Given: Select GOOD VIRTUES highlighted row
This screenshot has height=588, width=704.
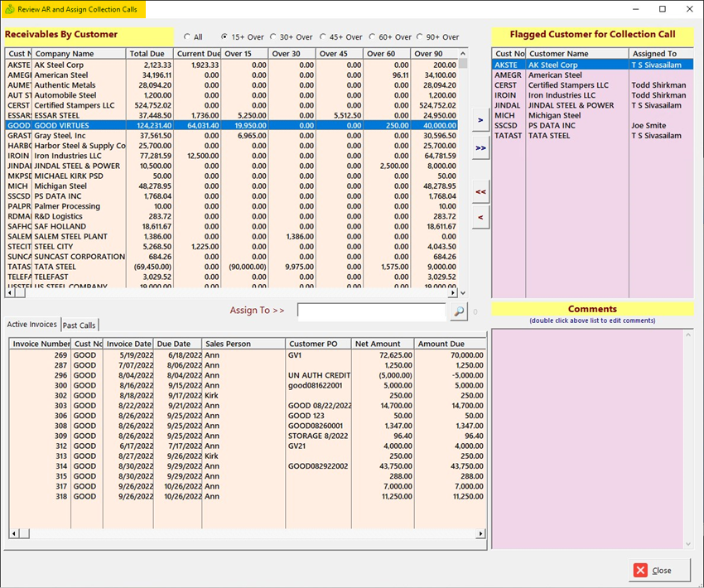Looking at the screenshot, I should pos(232,126).
